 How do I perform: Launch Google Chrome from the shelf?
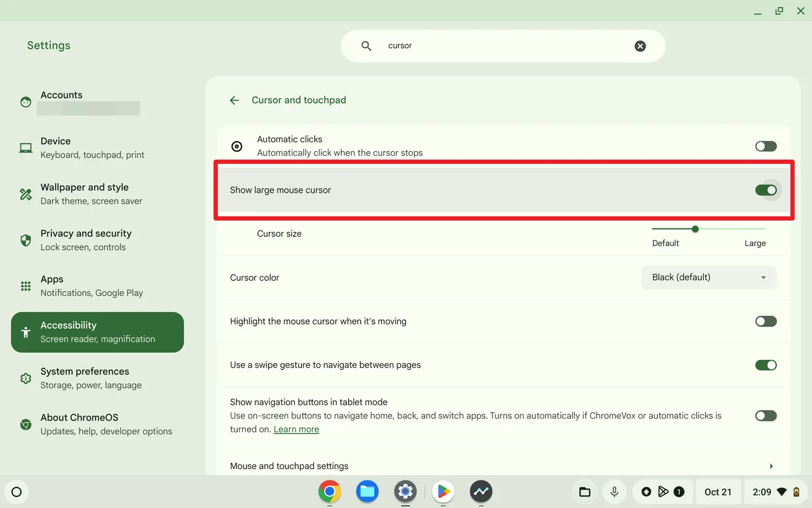tap(329, 492)
